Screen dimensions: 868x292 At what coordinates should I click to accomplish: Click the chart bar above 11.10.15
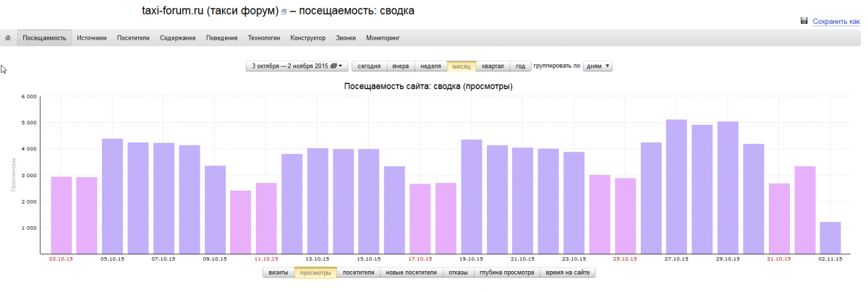(266, 218)
